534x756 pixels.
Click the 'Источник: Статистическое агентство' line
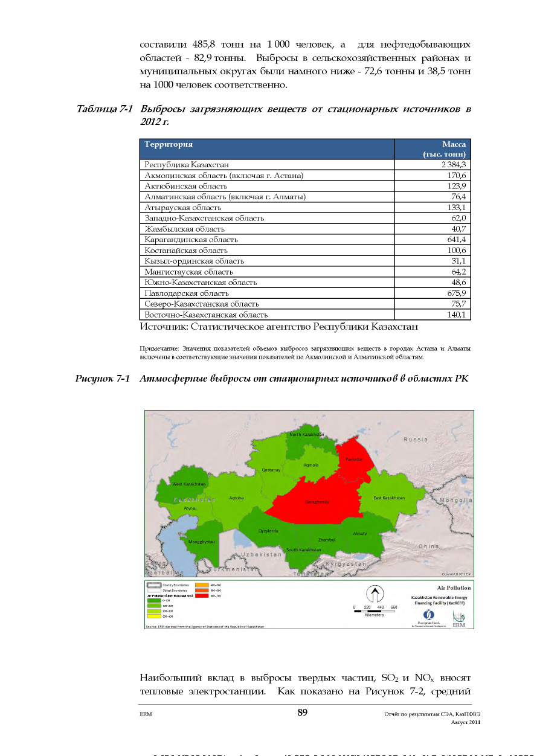279,327
